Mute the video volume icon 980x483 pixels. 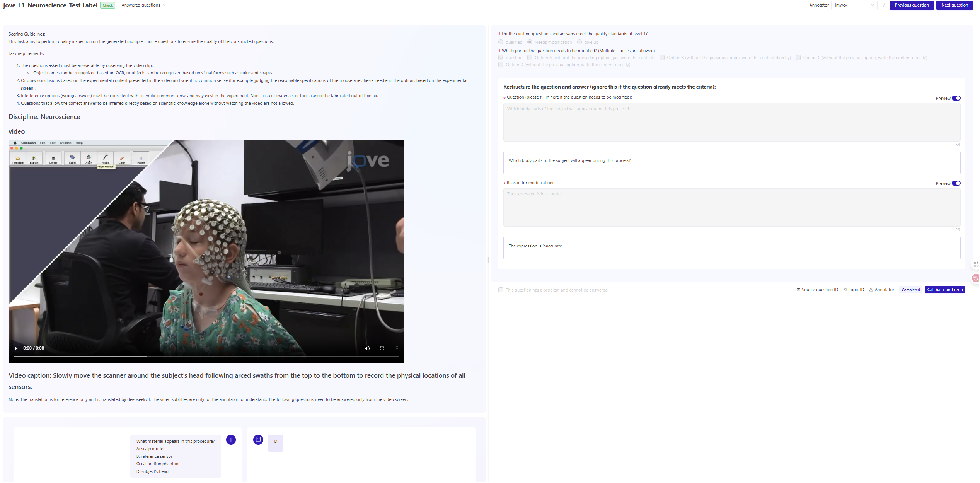[x=367, y=348]
